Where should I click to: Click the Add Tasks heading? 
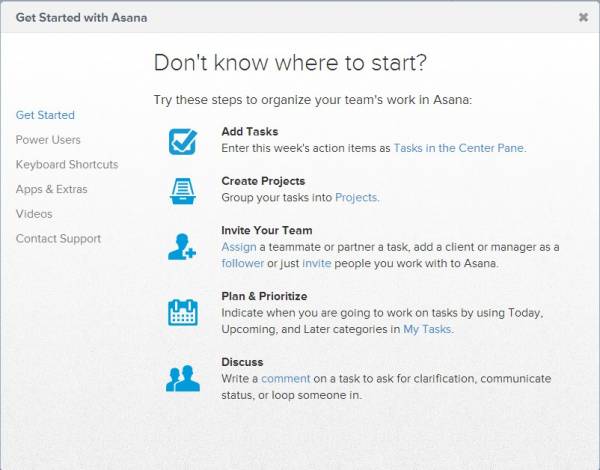coord(250,132)
